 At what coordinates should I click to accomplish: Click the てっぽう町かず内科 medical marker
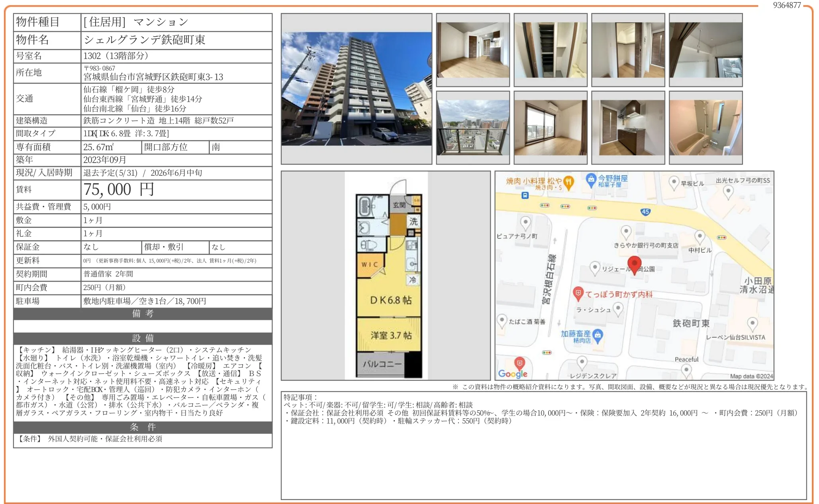coord(578,294)
